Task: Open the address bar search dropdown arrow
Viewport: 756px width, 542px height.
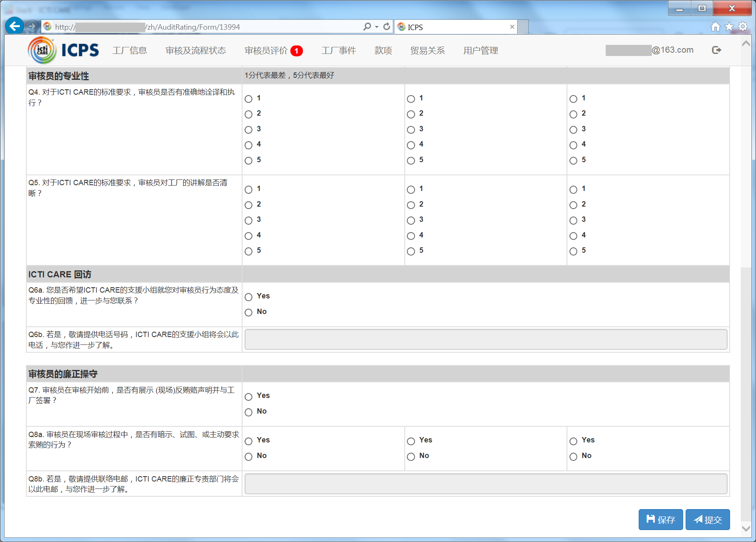Action: pyautogui.click(x=377, y=27)
